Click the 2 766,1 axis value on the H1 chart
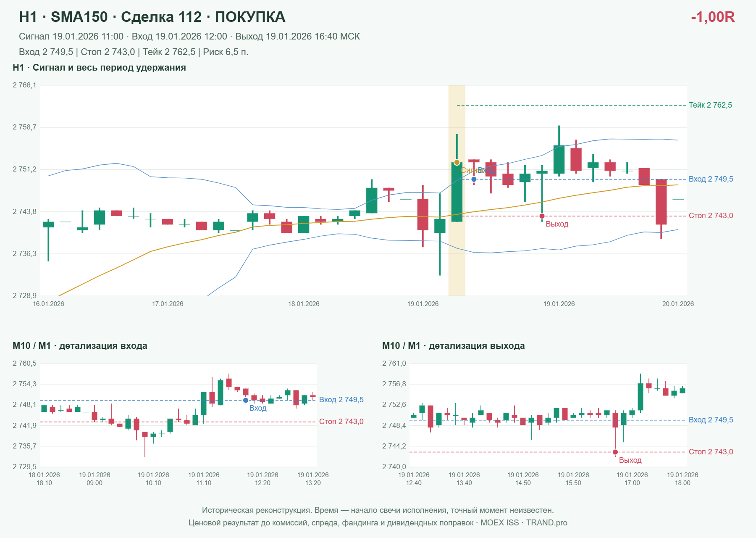This screenshot has width=756, height=538. coord(24,85)
